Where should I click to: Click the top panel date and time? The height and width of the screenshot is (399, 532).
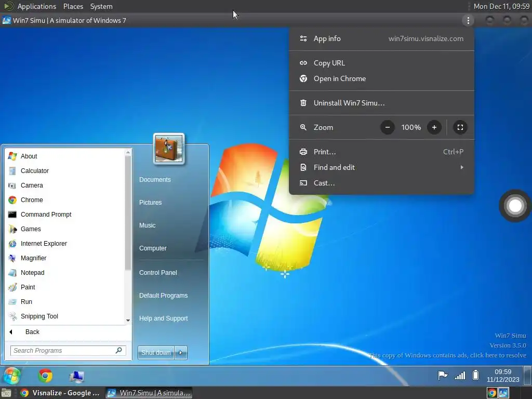(x=501, y=6)
